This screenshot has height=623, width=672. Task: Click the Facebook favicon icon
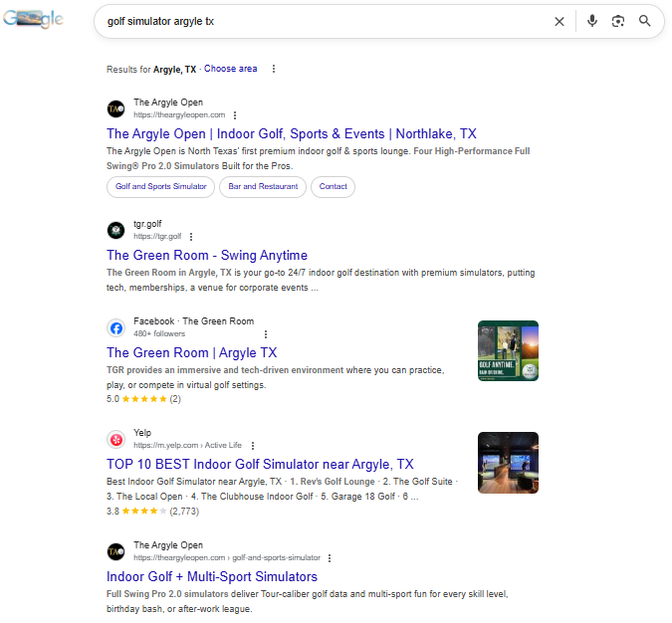click(115, 327)
